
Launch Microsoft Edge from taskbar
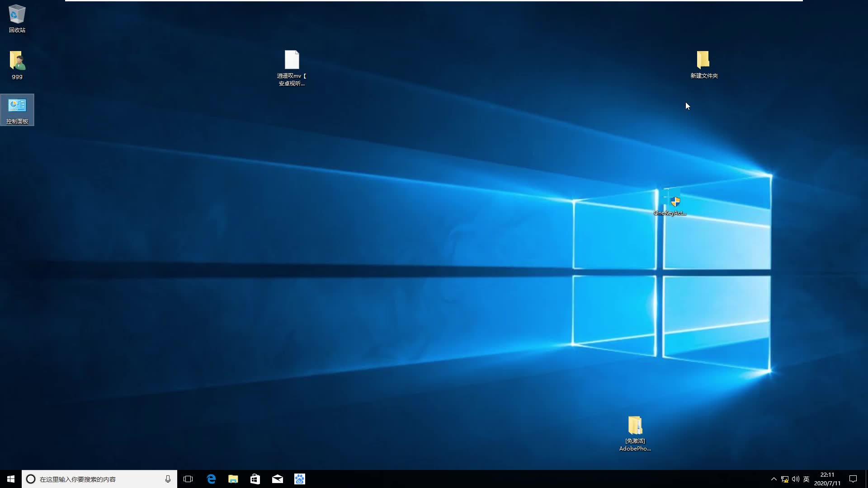(x=211, y=479)
